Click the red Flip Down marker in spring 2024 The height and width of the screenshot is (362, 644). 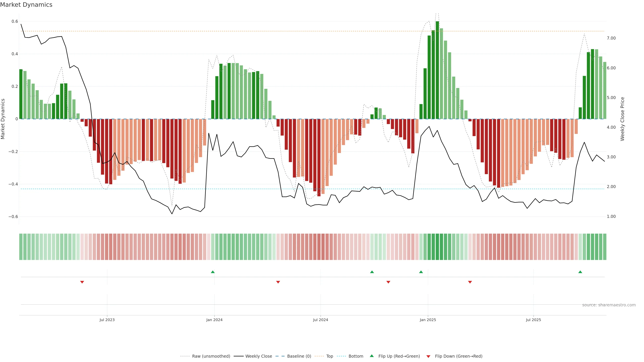click(x=278, y=282)
